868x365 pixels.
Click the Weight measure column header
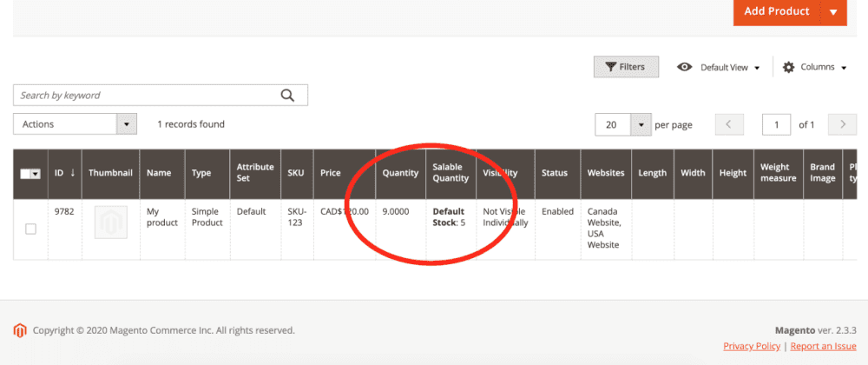tap(779, 173)
